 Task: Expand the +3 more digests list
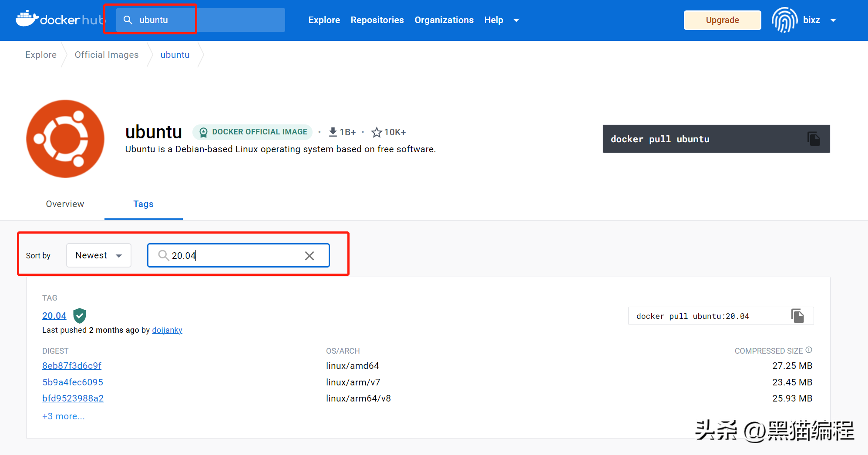coord(64,416)
